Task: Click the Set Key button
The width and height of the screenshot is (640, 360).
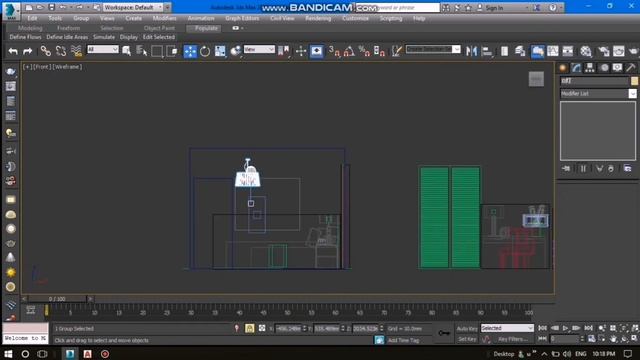Action: pyautogui.click(x=467, y=339)
